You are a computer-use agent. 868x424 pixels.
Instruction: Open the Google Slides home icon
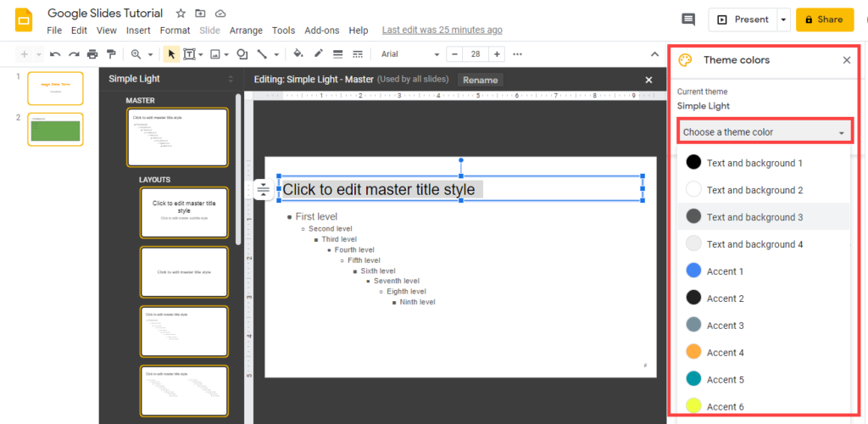click(23, 21)
